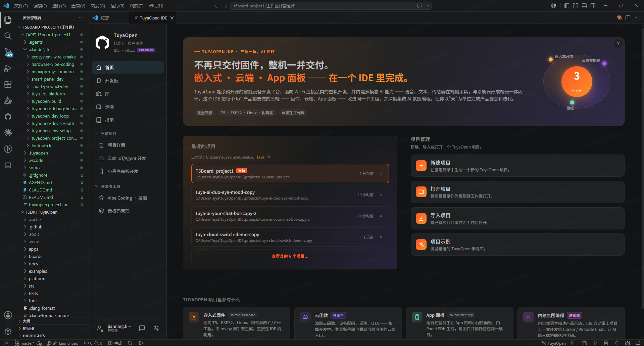Toggle the primary side bar layout

pyautogui.click(x=567, y=6)
